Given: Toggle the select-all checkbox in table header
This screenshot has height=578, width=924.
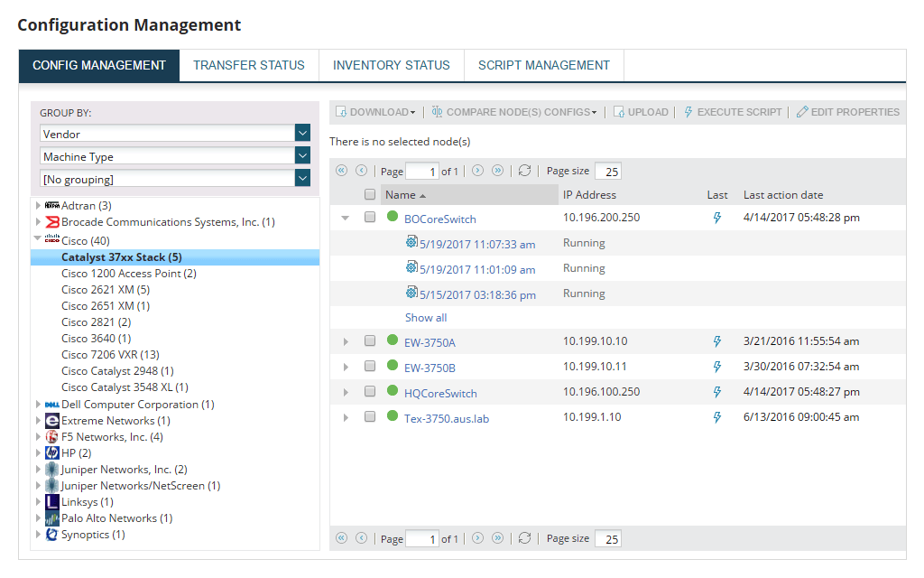Looking at the screenshot, I should (x=370, y=194).
